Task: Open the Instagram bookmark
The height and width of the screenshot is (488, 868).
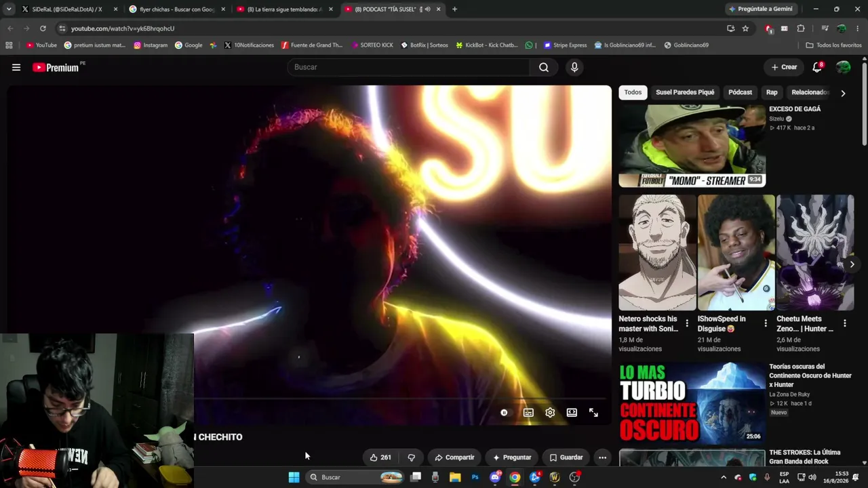Action: tap(151, 45)
